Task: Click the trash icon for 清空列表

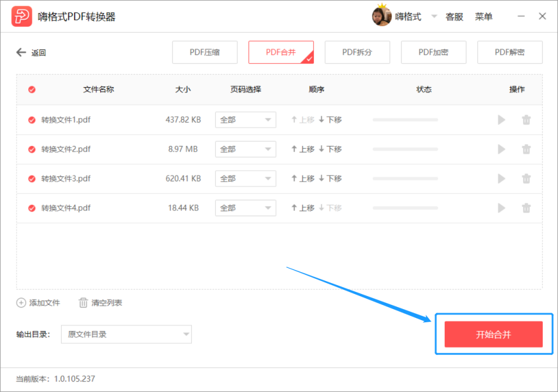Action: [x=83, y=303]
